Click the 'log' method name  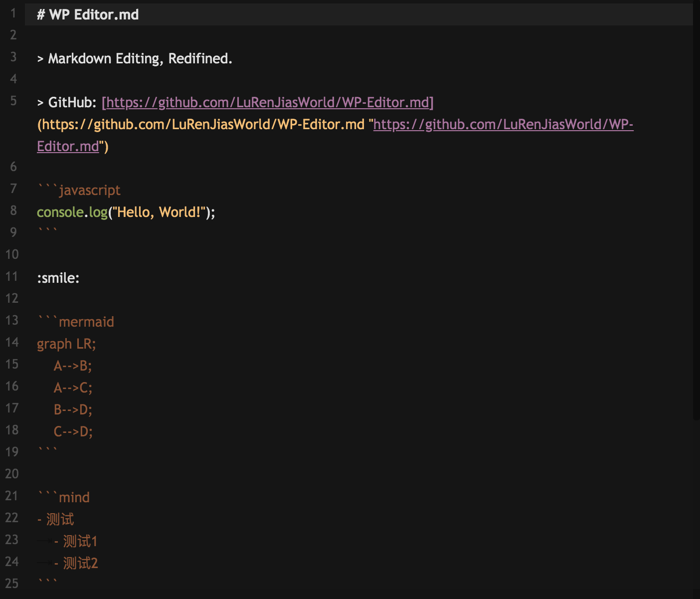(x=98, y=213)
